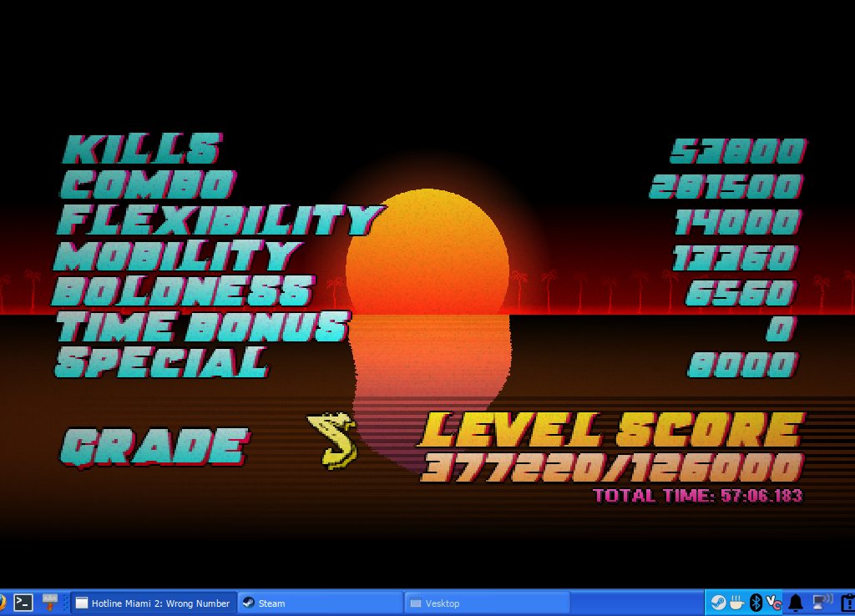Click the special score 8000

(x=742, y=365)
